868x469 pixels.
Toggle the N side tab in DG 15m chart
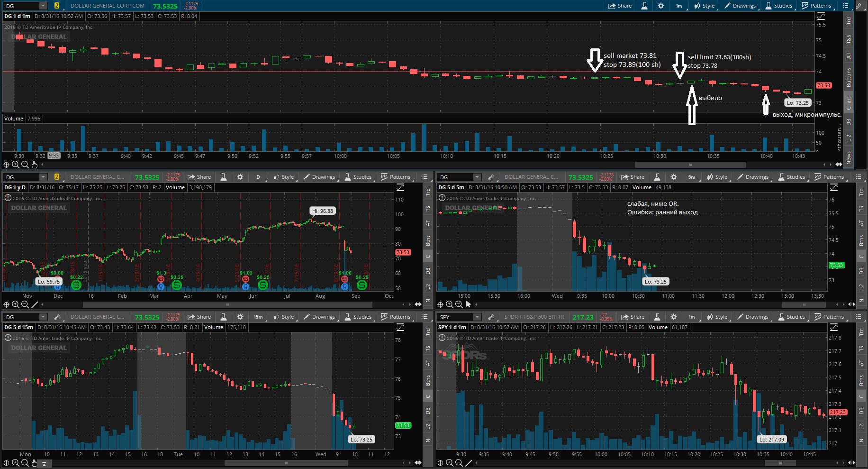(x=428, y=441)
